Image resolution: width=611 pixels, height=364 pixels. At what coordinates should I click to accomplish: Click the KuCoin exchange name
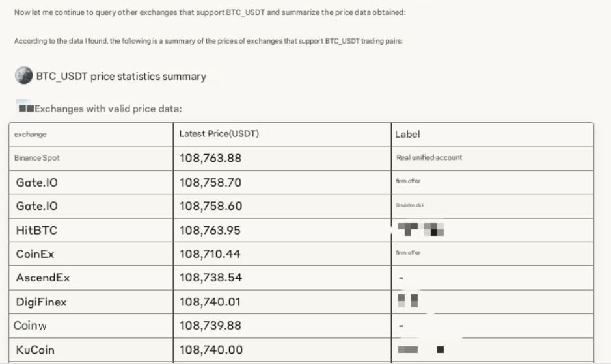point(35,350)
